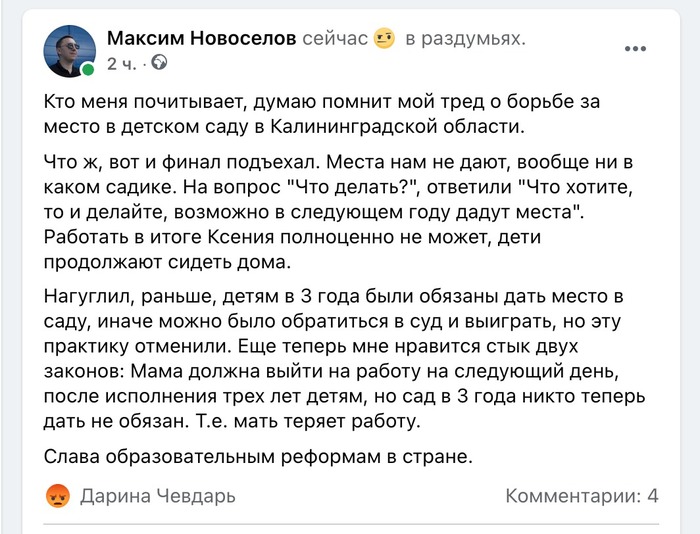Click the author name Максим Новоселов

[x=201, y=39]
